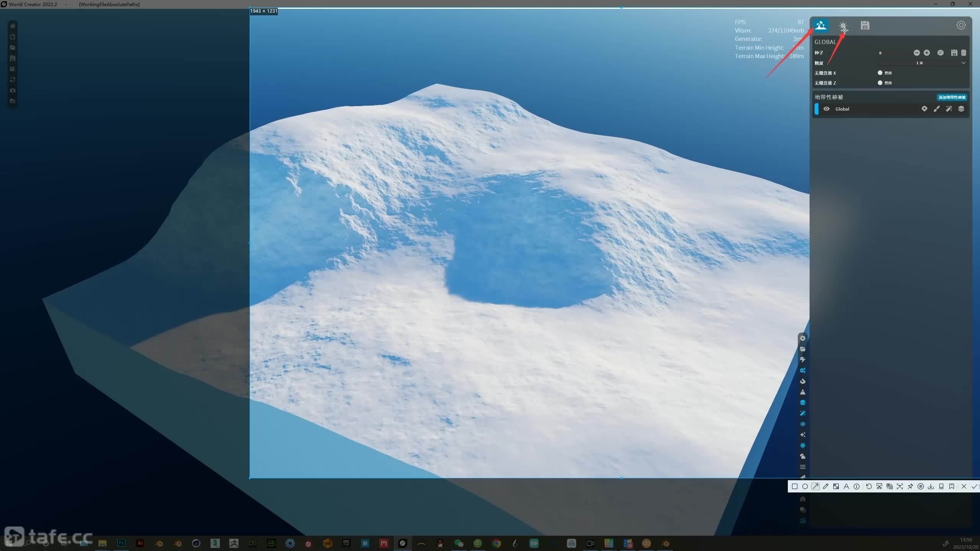Click the home icon in left sidebar
The width and height of the screenshot is (980, 551).
[x=13, y=26]
